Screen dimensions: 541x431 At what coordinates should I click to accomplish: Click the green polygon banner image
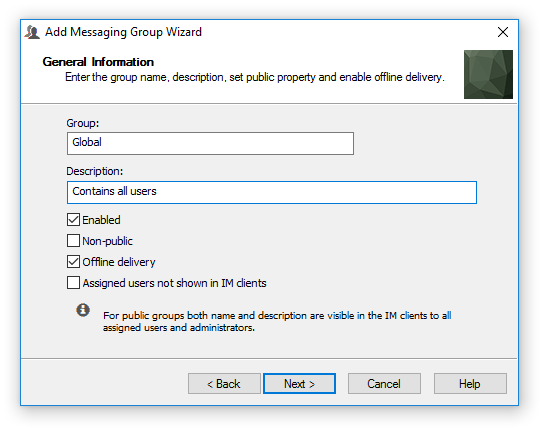pyautogui.click(x=488, y=74)
